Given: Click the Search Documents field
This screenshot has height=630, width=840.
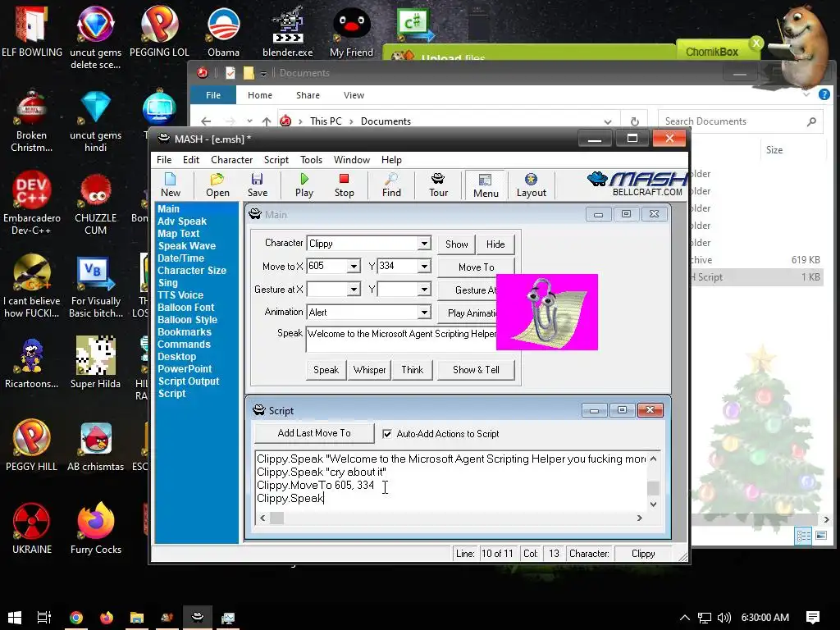Looking at the screenshot, I should coord(741,121).
